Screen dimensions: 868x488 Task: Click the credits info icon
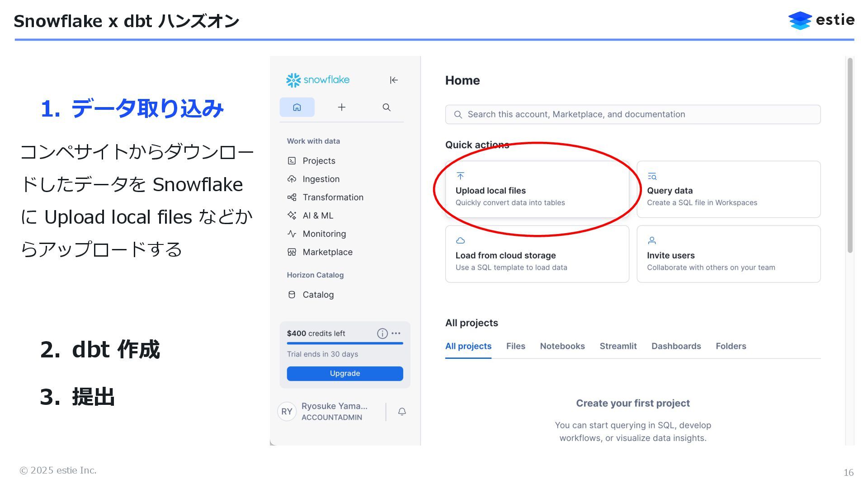[x=382, y=333]
